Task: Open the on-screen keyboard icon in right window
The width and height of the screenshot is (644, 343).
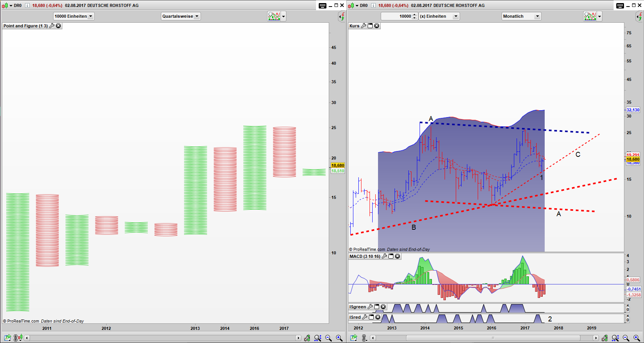Action: click(x=620, y=5)
